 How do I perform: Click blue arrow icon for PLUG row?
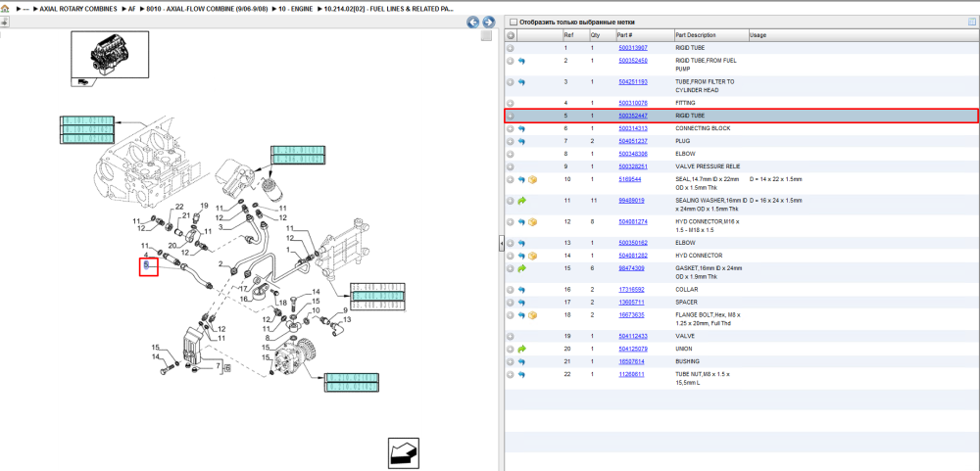coord(521,141)
